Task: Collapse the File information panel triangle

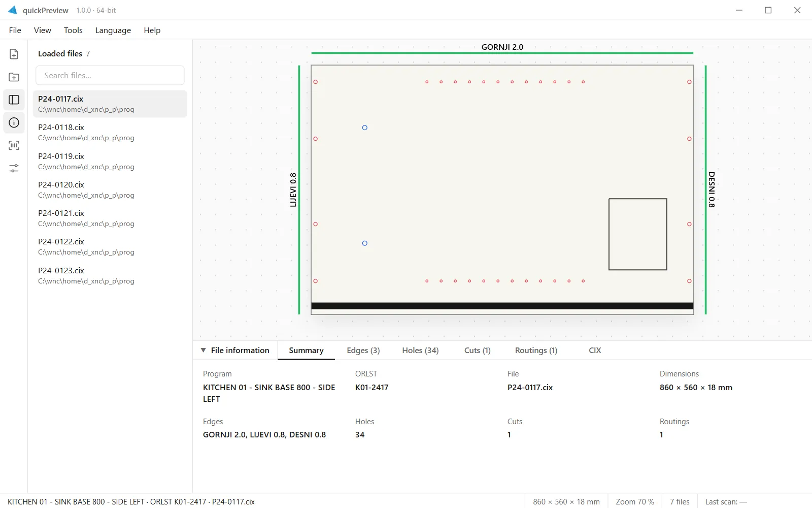Action: (204, 350)
